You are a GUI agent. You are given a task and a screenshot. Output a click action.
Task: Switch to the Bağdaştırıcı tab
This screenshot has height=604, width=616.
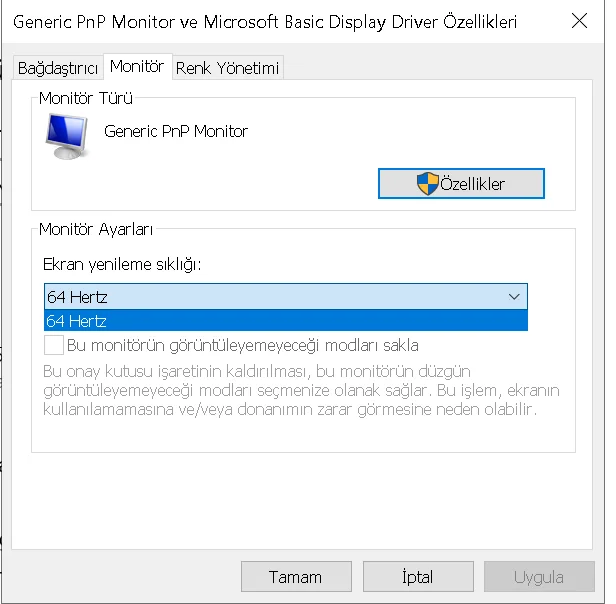[x=58, y=68]
